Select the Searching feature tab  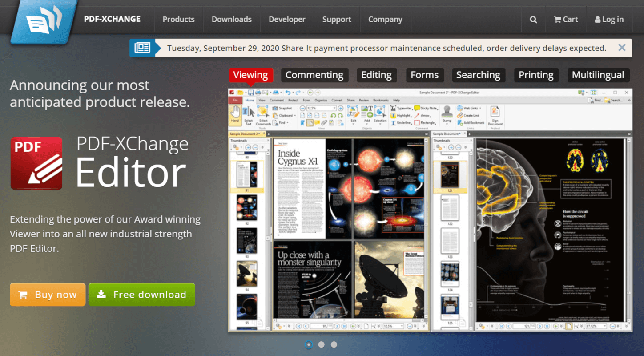pos(478,75)
